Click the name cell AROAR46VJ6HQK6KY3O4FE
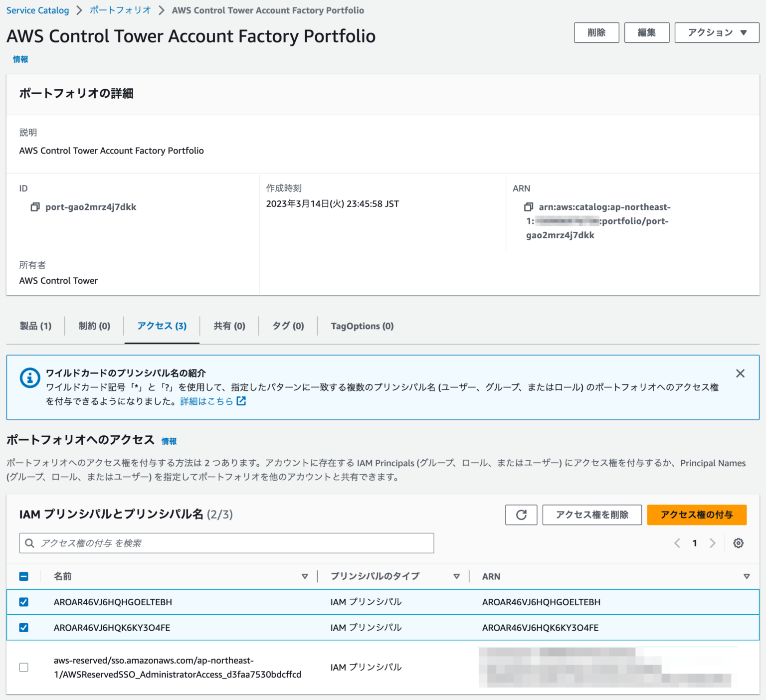The width and height of the screenshot is (766, 700). [112, 627]
